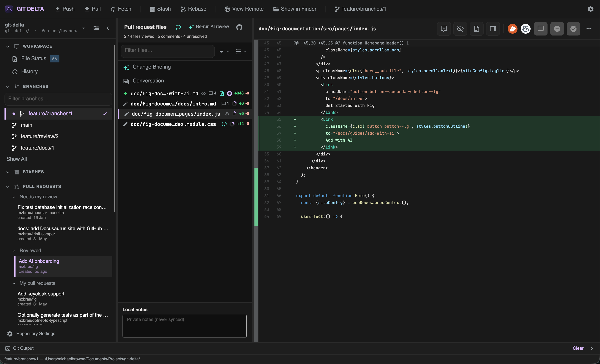The width and height of the screenshot is (600, 364).
Task: Toggle viewed eye on pages/index.js row
Action: click(x=227, y=114)
